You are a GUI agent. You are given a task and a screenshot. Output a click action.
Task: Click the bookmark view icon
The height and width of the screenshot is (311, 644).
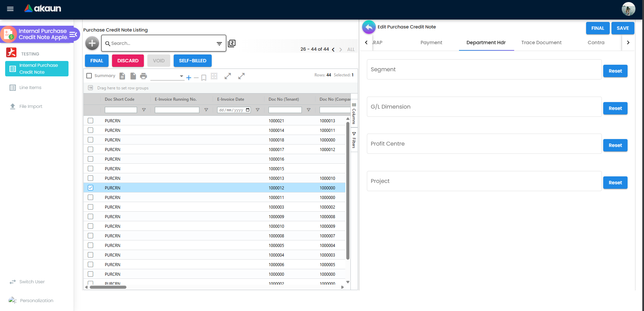(204, 78)
